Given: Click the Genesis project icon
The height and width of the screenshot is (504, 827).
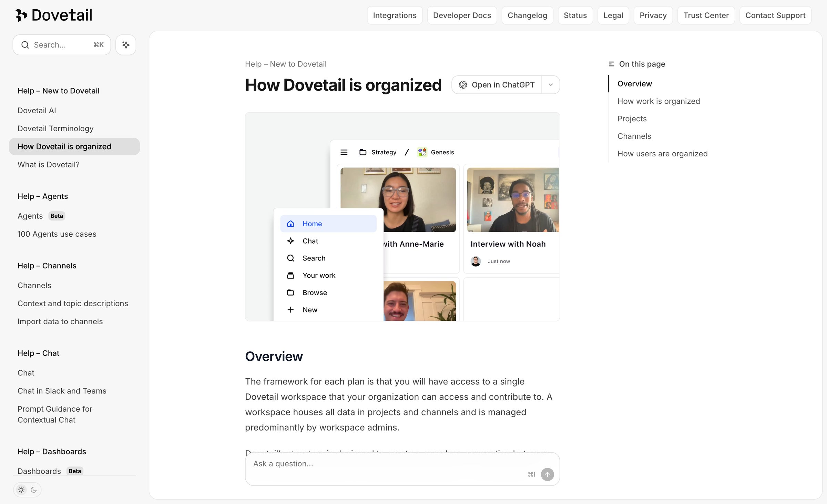Looking at the screenshot, I should 422,152.
